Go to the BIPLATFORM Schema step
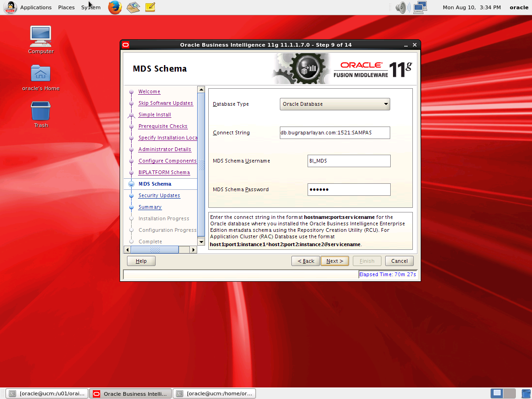This screenshot has height=399, width=532. coord(164,172)
